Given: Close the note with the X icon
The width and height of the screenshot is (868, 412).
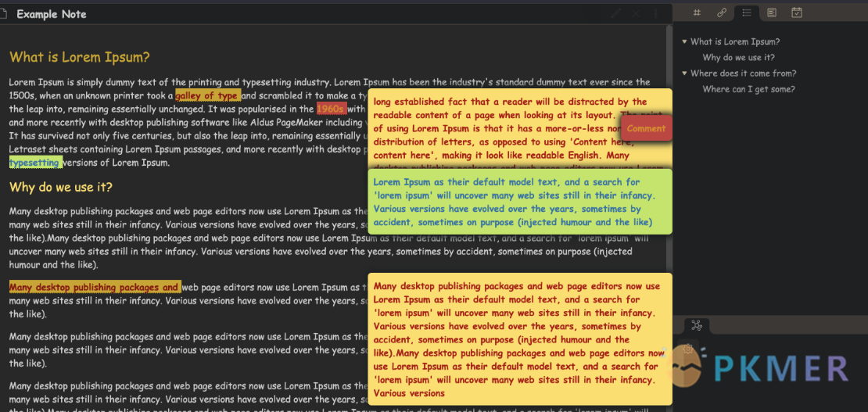Looking at the screenshot, I should point(636,13).
